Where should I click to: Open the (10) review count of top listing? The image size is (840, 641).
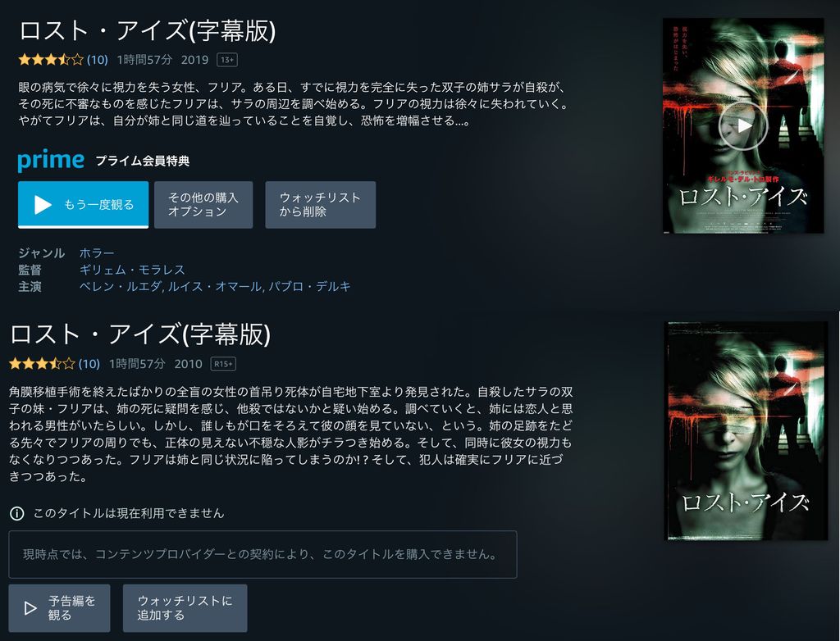[98, 60]
